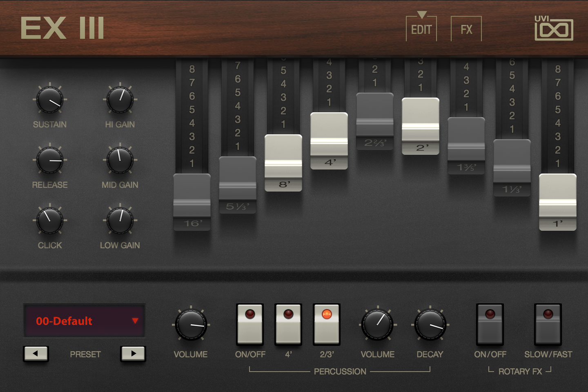Click the RELEASE knob
588x392 pixels.
50,160
